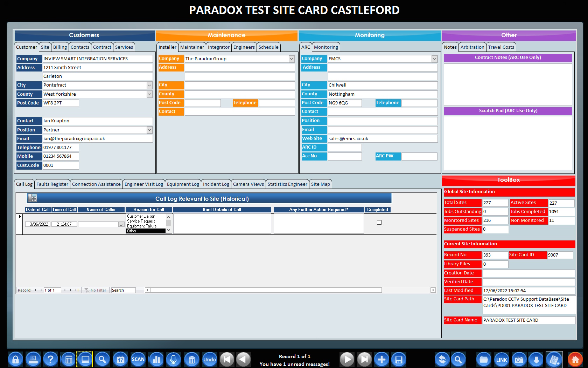
Task: Click the Any Further Action Required field
Action: pos(318,224)
